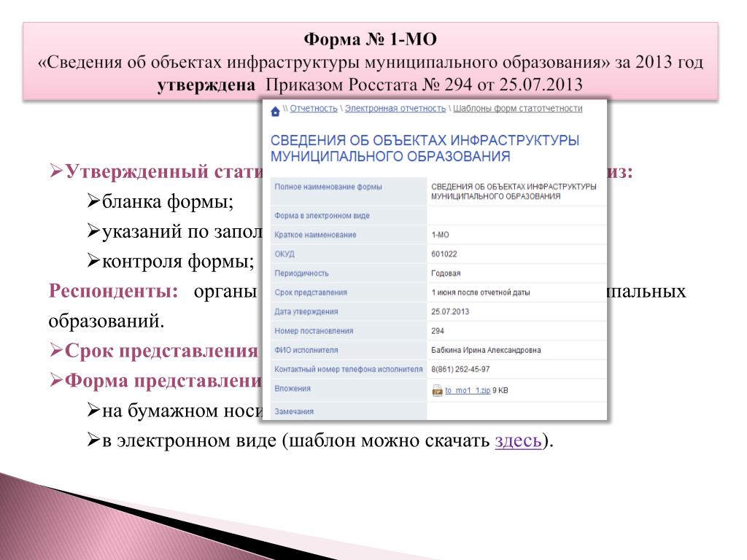Download the to_mo1_1.zip attachment
Viewport: 747px width, 560px height.
click(x=468, y=391)
